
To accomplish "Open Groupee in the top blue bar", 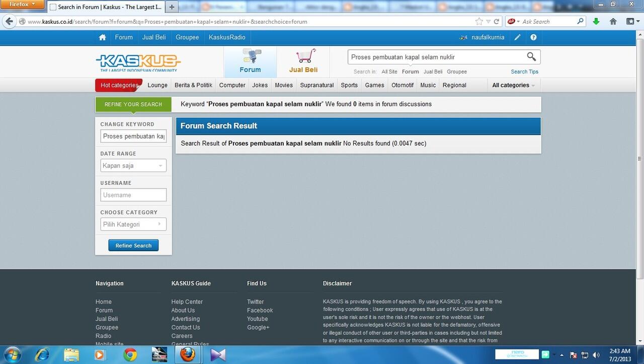I will click(x=187, y=37).
